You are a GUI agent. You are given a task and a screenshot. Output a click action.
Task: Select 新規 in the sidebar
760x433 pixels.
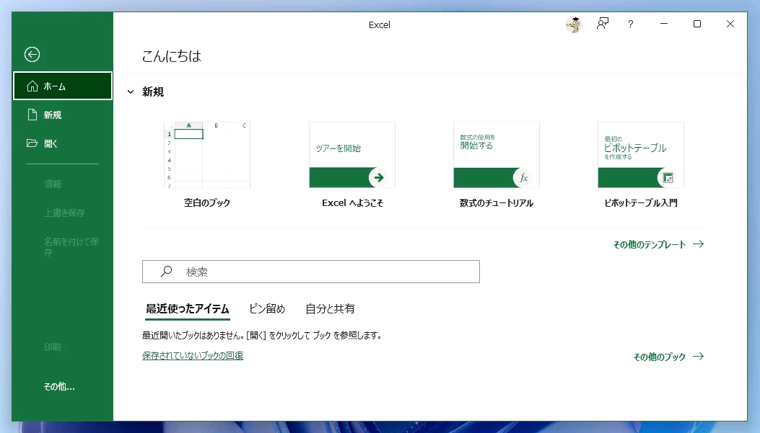click(63, 115)
